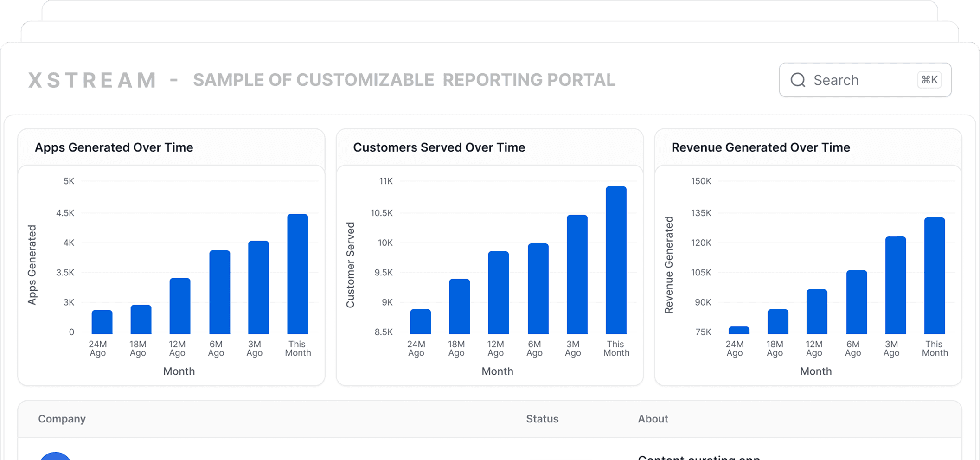The height and width of the screenshot is (460, 980).
Task: Click the 24M Ago bar in Revenue Generated chart
Action: (739, 330)
